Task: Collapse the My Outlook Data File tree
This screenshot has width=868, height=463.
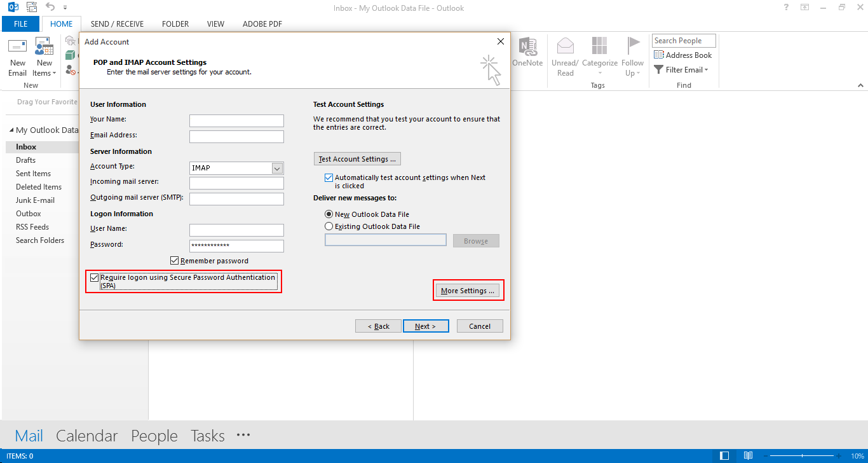Action: pos(11,130)
